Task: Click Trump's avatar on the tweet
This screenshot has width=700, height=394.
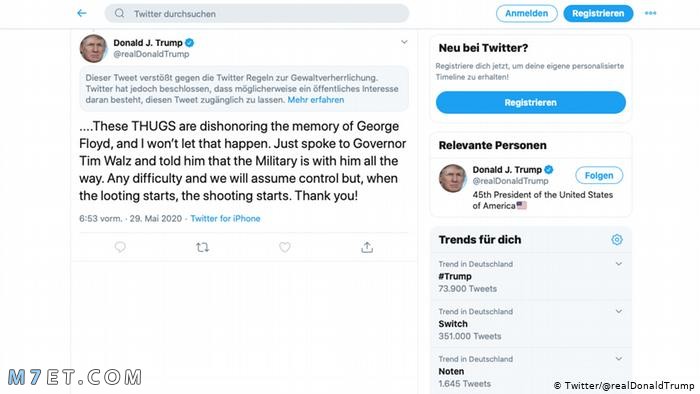Action: (x=93, y=48)
